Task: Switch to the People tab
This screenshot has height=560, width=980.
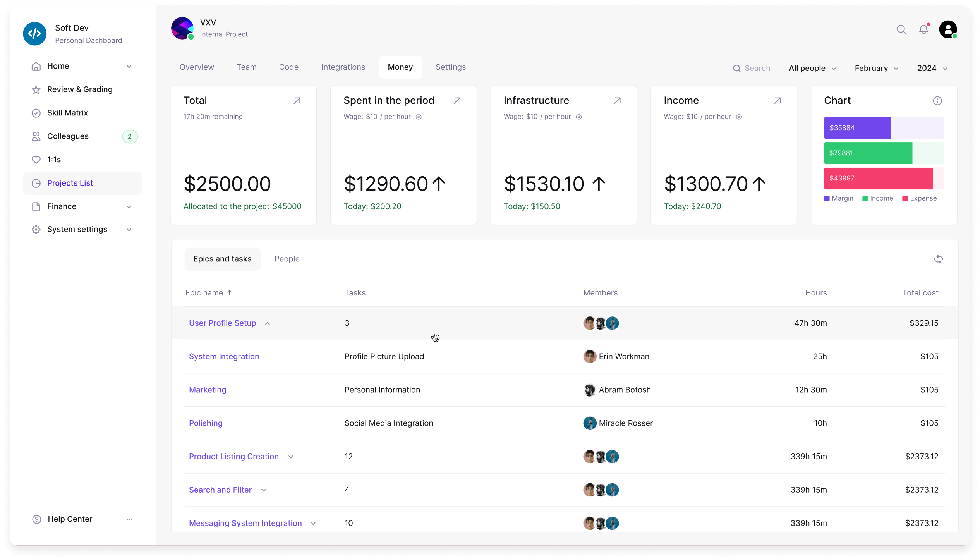Action: click(x=287, y=259)
